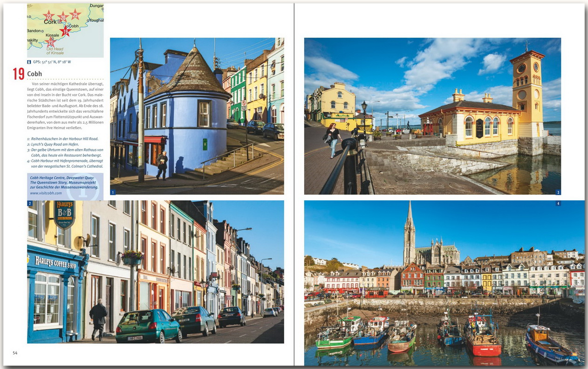The image size is (588, 369).
Task: Click page number 54
Action: pyautogui.click(x=15, y=353)
